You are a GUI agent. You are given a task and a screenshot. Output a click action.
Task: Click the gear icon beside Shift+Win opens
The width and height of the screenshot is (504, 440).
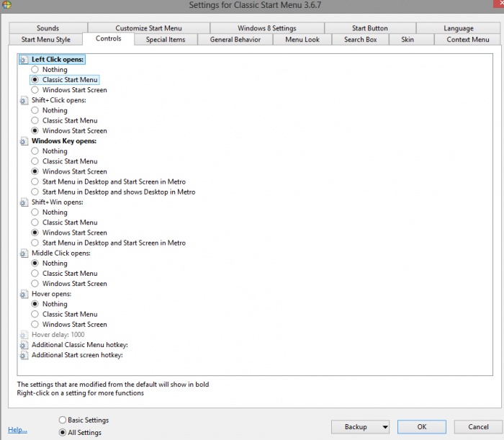point(24,202)
